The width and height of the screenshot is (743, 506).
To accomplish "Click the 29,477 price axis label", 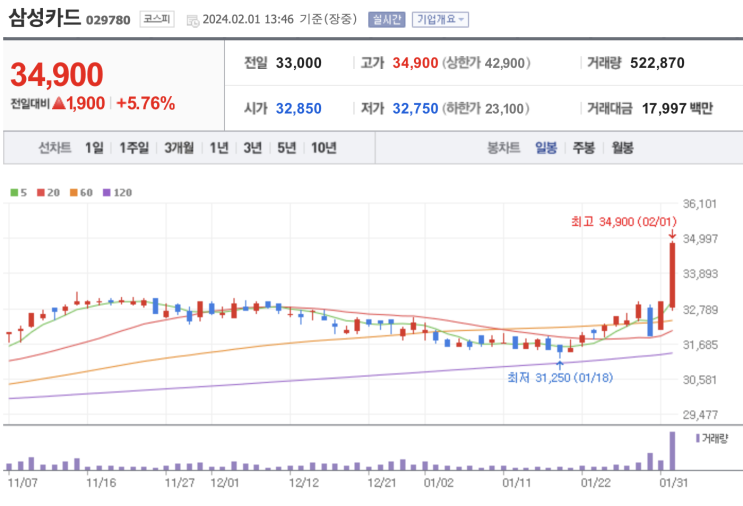I will 700,415.
